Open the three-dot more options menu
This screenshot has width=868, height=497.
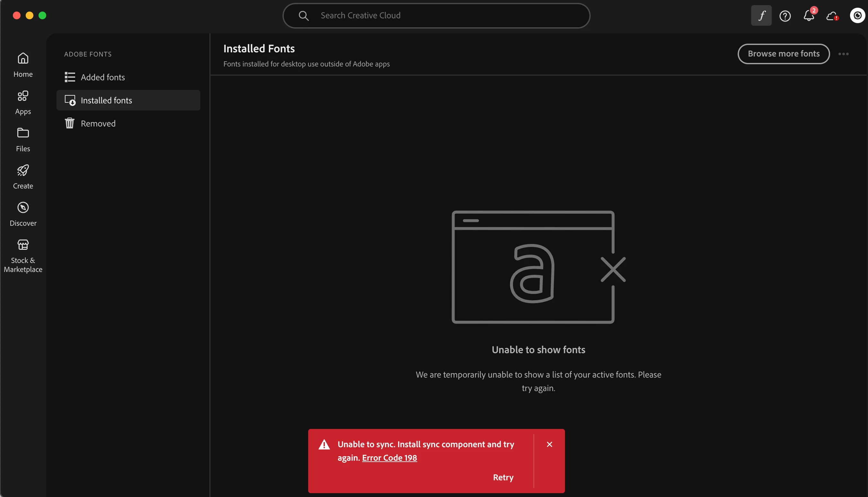click(x=843, y=54)
